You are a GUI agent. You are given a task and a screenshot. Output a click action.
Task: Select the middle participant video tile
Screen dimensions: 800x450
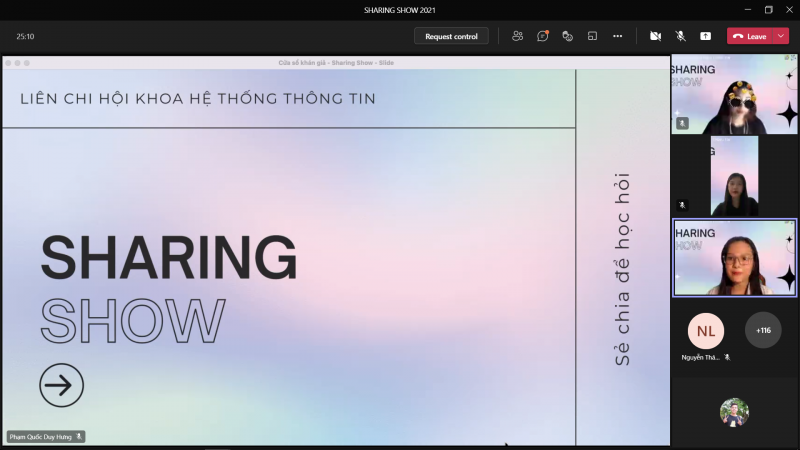pos(734,176)
